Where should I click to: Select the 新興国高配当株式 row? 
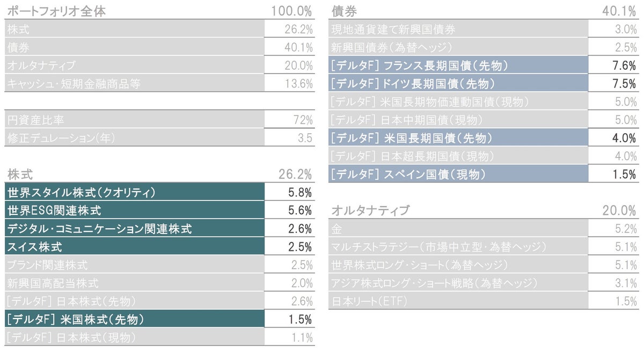(x=53, y=283)
